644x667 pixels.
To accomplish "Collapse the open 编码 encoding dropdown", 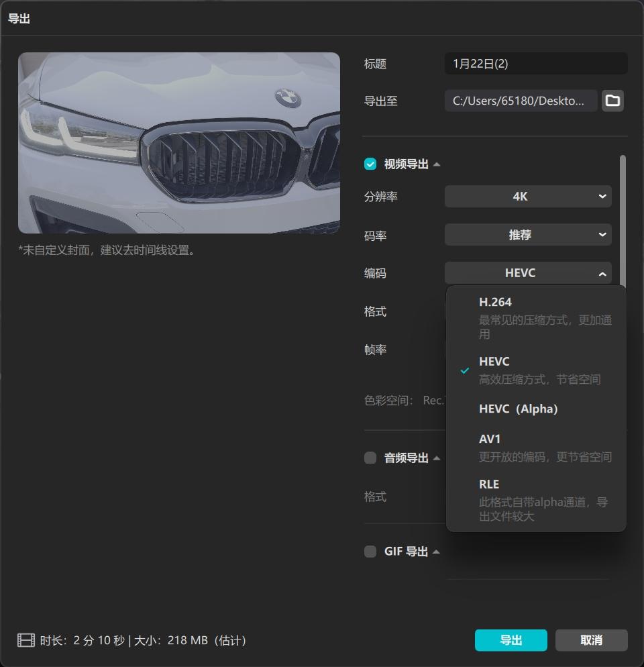I will pyautogui.click(x=602, y=273).
